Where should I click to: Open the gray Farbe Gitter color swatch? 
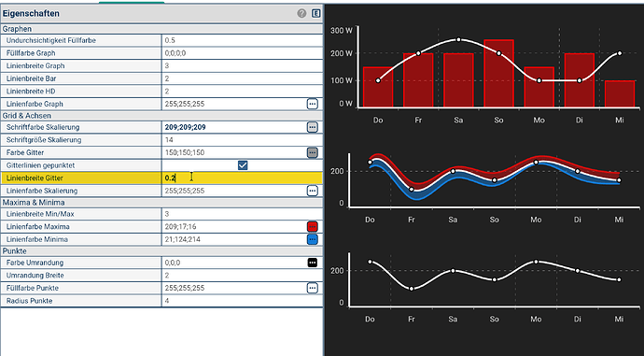point(313,152)
